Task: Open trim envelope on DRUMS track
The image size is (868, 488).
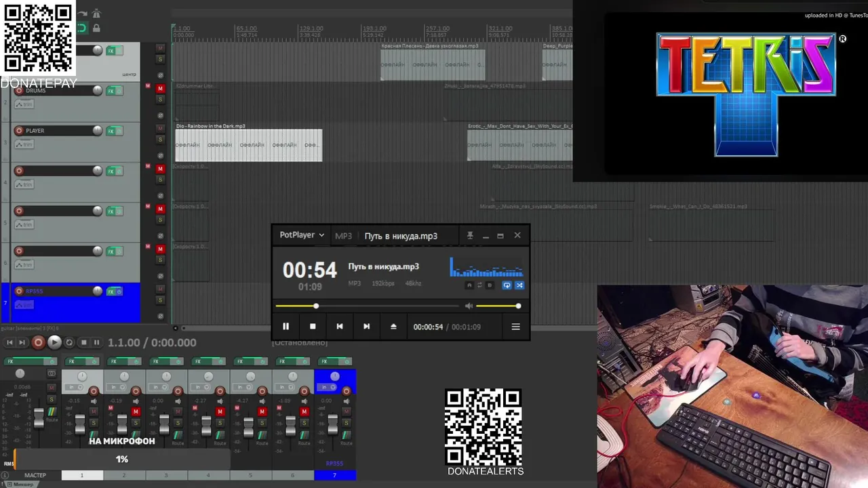Action: click(x=24, y=104)
